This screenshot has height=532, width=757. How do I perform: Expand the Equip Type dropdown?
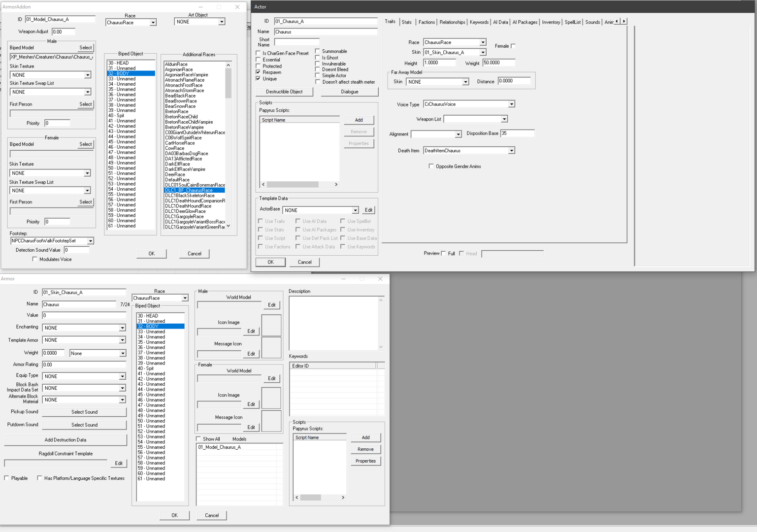pos(122,376)
